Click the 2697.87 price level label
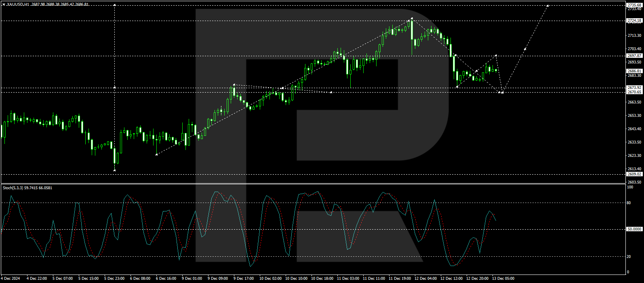This screenshot has height=283, width=644. (x=634, y=56)
